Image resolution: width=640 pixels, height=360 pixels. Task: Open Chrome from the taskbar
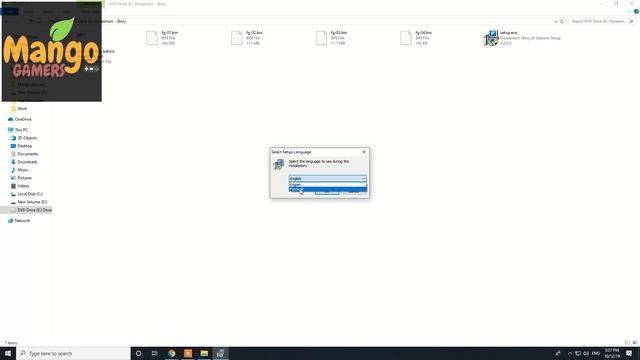pos(171,353)
